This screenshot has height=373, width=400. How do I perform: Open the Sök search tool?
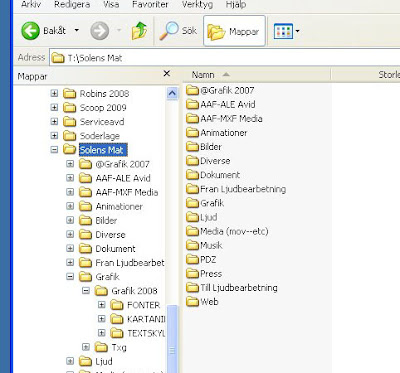coord(178,31)
